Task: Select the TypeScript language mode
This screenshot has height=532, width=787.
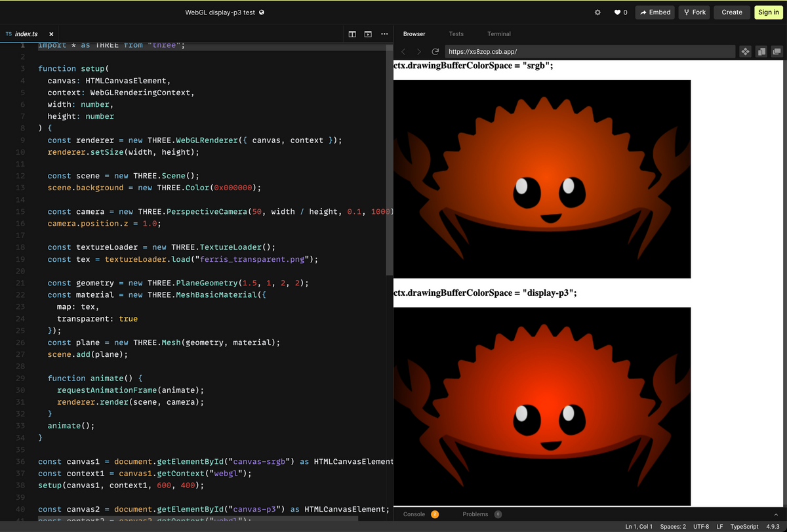Action: pos(744,527)
